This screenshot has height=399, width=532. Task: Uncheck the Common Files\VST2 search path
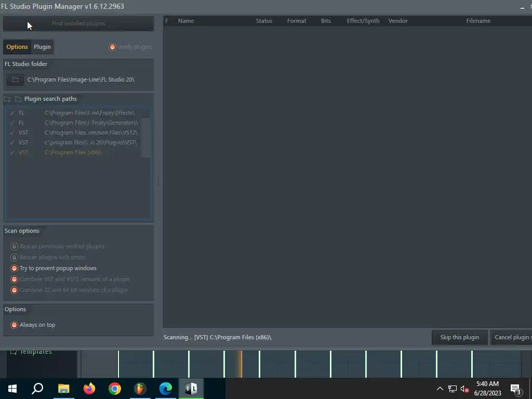[12, 132]
